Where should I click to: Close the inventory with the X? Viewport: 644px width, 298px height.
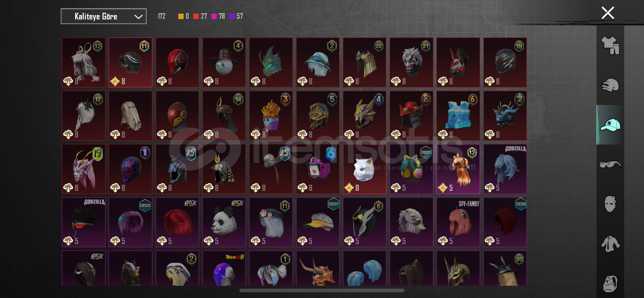tap(608, 13)
